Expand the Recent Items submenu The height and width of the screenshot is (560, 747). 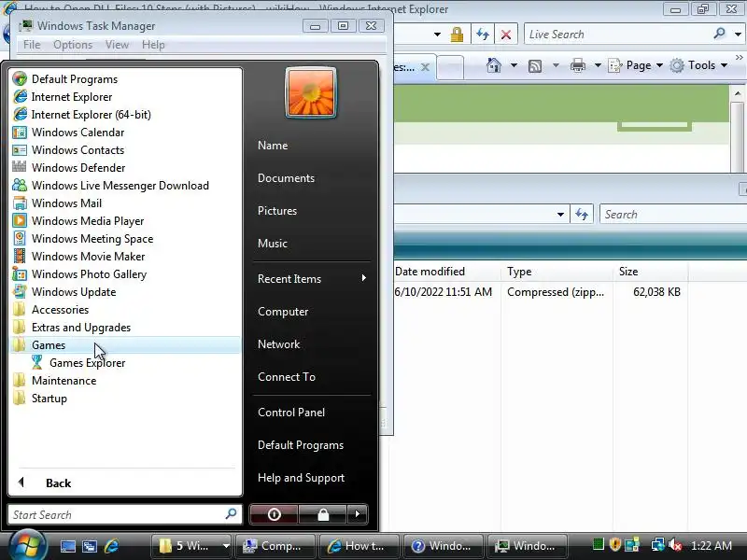tap(312, 278)
